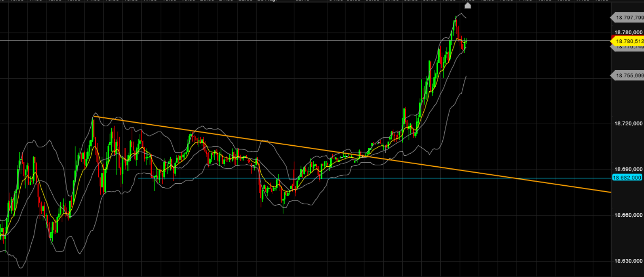Click the 18.660,000 price axis label
This screenshot has height=277, width=644.
628,215
